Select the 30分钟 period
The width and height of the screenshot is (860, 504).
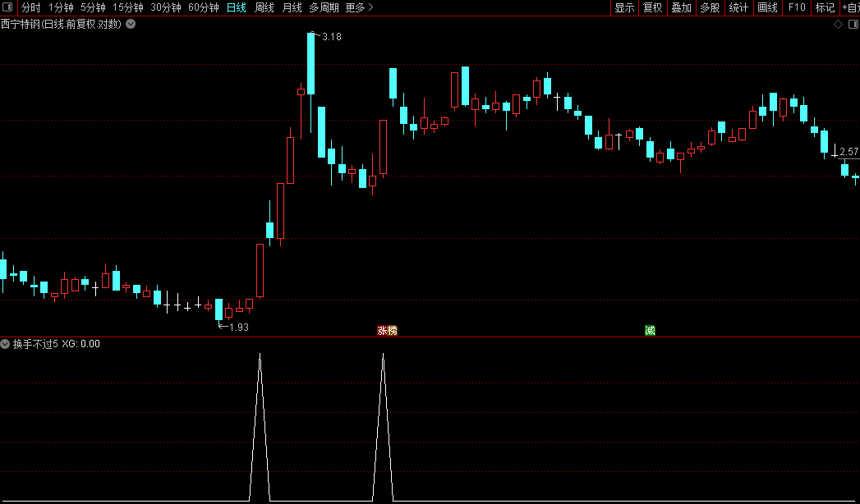[166, 7]
